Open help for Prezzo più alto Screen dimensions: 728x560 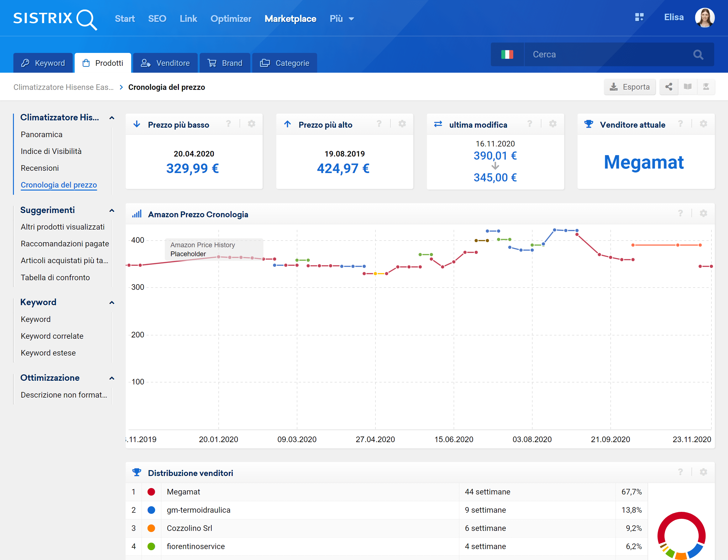[x=379, y=124]
